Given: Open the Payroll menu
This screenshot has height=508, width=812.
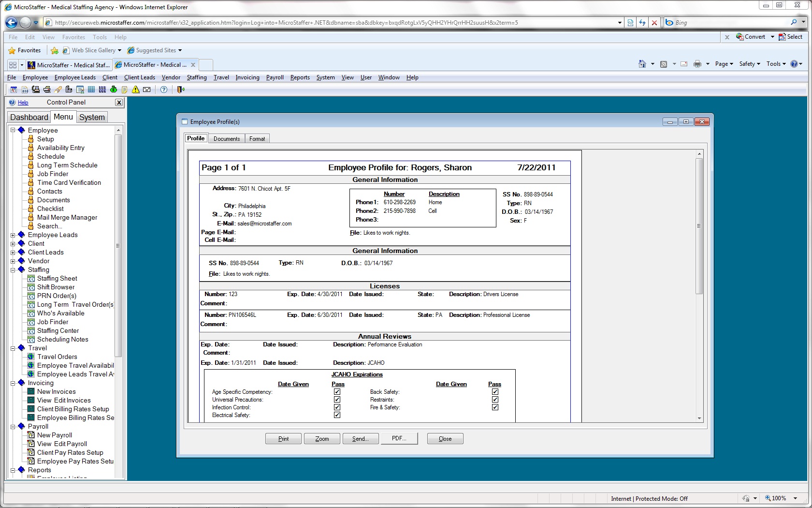Looking at the screenshot, I should pos(275,77).
